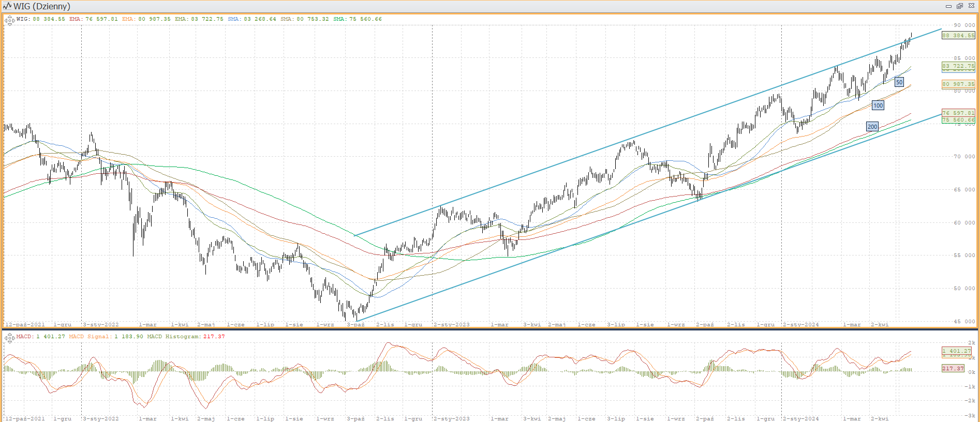Click the 2-sty-2024 date marker on price axis
Viewport: 980px width, 422px height.
click(x=801, y=325)
